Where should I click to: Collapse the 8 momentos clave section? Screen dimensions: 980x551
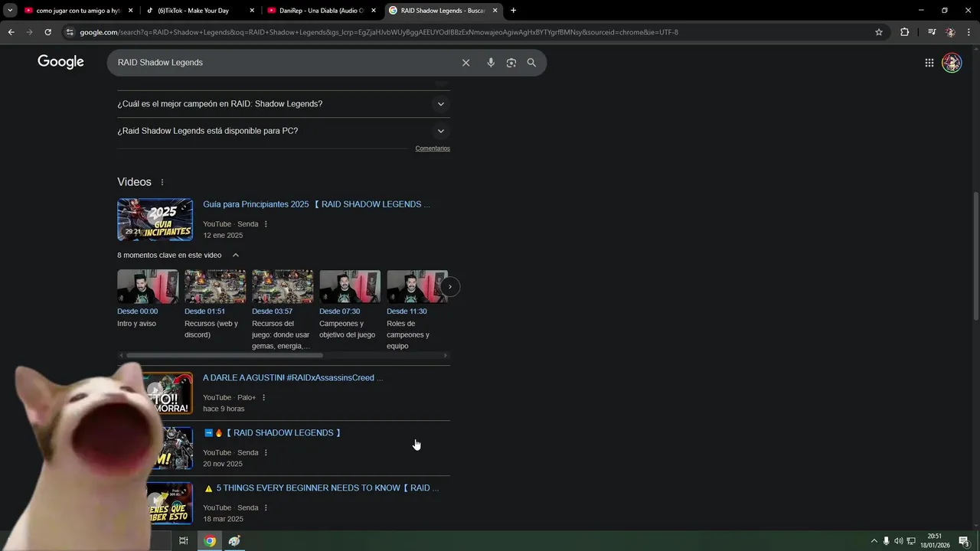coord(236,256)
